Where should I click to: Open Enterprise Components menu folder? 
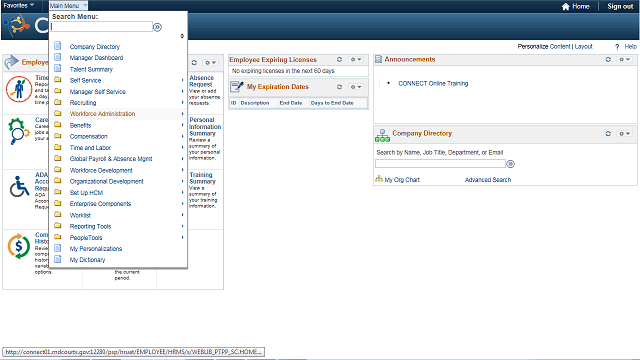[x=100, y=204]
